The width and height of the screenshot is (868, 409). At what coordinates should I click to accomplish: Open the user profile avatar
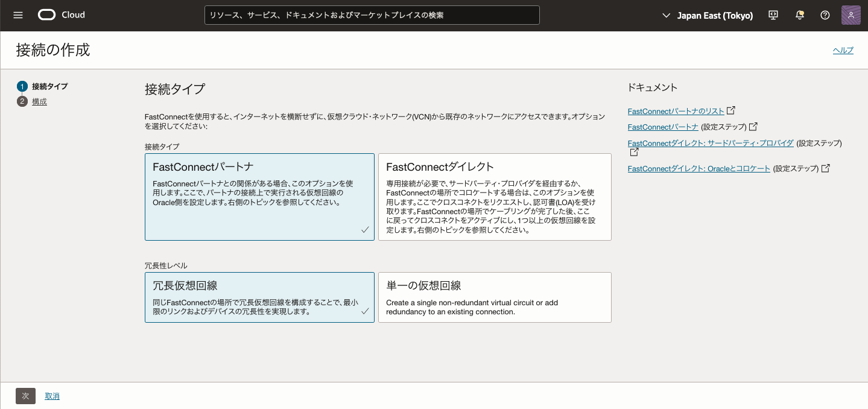[851, 15]
